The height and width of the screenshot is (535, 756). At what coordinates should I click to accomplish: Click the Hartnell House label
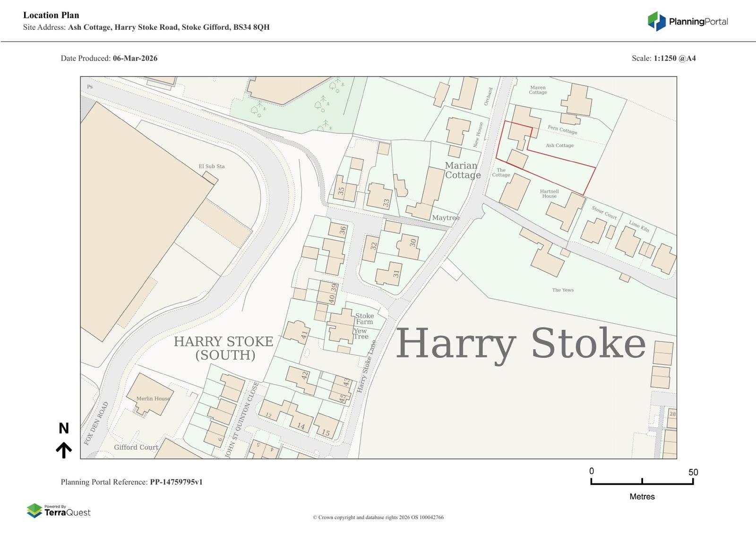(x=549, y=194)
